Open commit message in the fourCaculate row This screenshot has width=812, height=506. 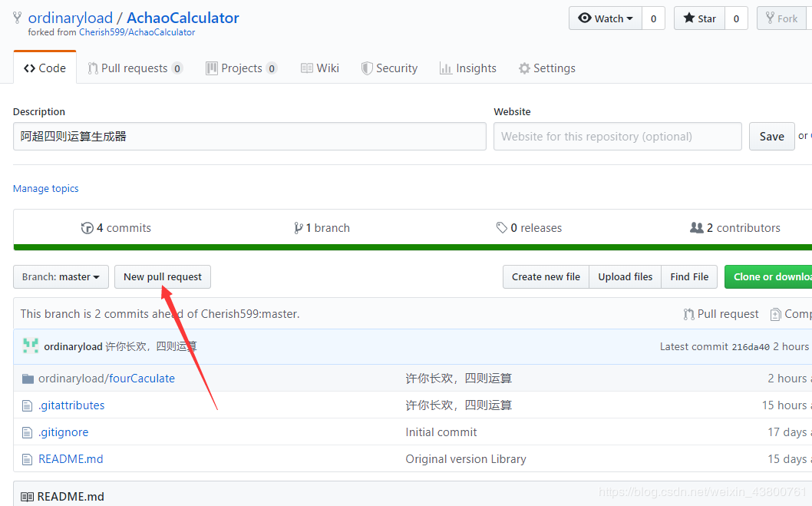458,379
